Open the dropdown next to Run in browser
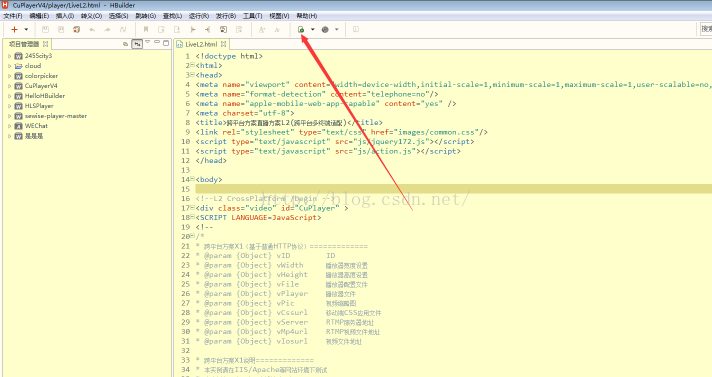Viewport: 712px width, 377px height. pos(313,30)
